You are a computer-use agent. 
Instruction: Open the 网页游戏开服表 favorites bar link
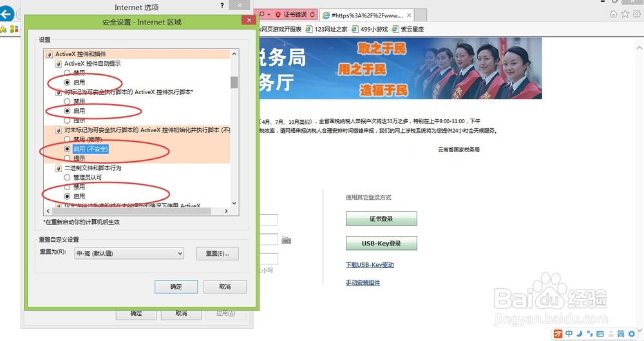point(281,29)
